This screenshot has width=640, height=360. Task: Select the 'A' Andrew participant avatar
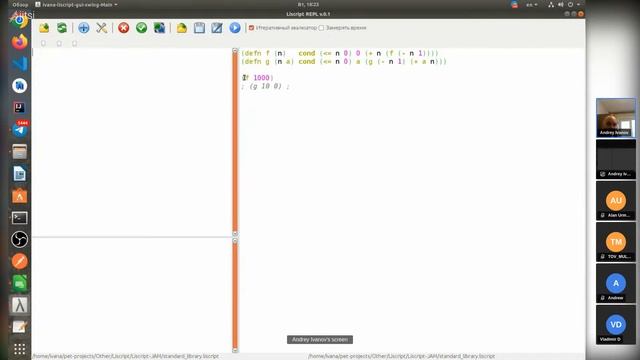(616, 283)
